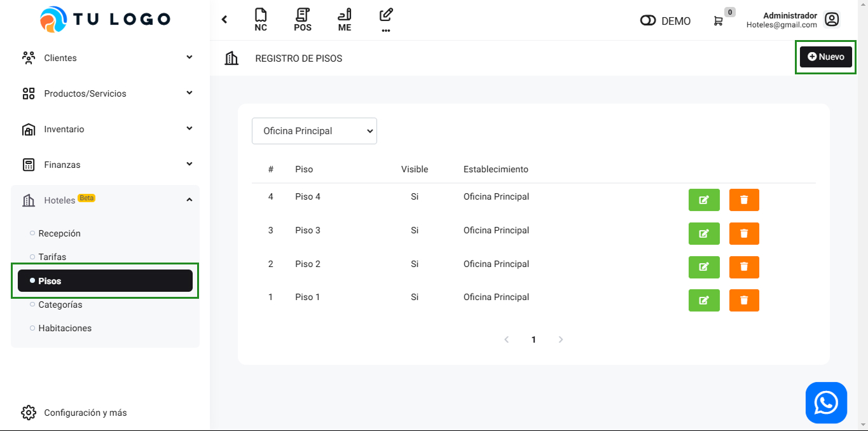The width and height of the screenshot is (868, 431).
Task: Expand the Inventario sidebar section
Action: click(x=105, y=129)
